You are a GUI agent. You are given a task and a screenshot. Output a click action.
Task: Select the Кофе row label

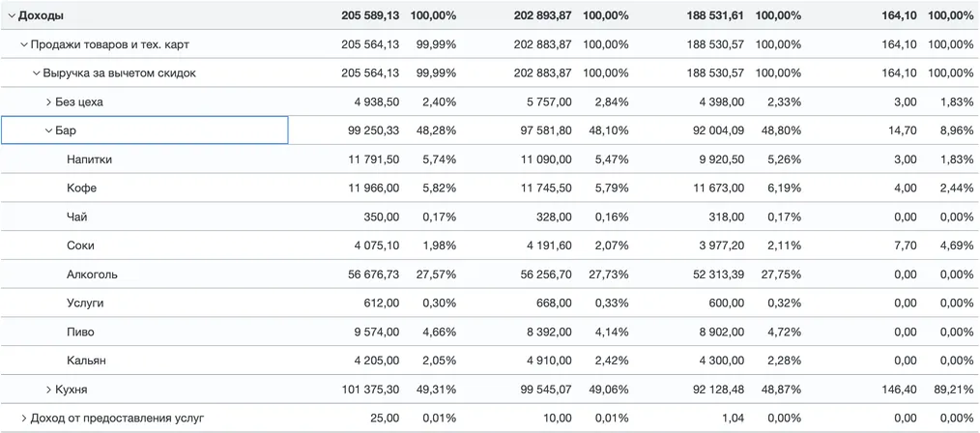pos(81,188)
